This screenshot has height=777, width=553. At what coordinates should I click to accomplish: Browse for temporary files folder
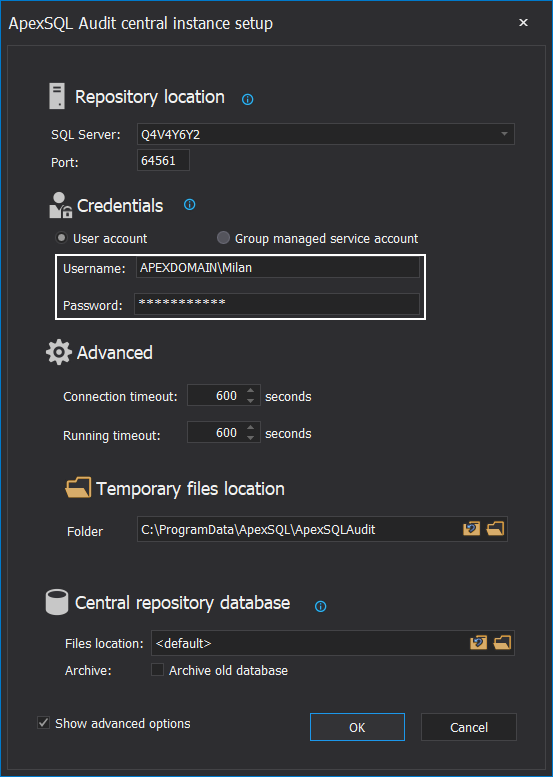click(495, 529)
